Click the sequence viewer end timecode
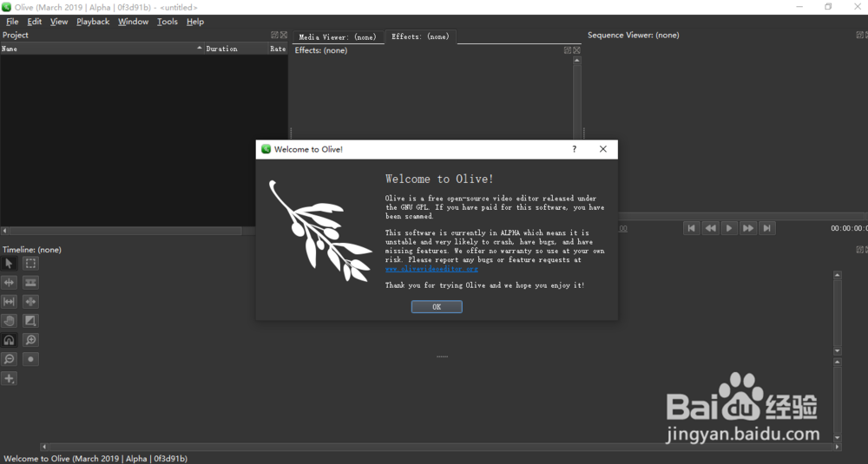Image resolution: width=868 pixels, height=464 pixels. pyautogui.click(x=849, y=228)
